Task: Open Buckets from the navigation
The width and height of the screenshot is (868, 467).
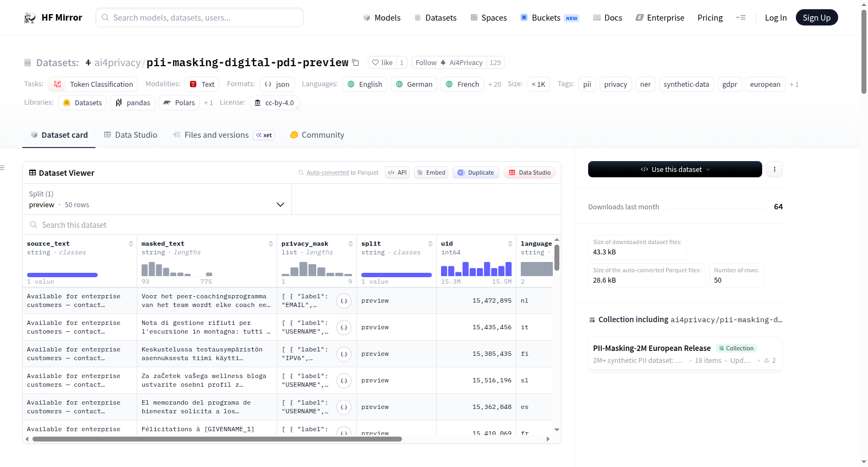Action: [x=550, y=18]
